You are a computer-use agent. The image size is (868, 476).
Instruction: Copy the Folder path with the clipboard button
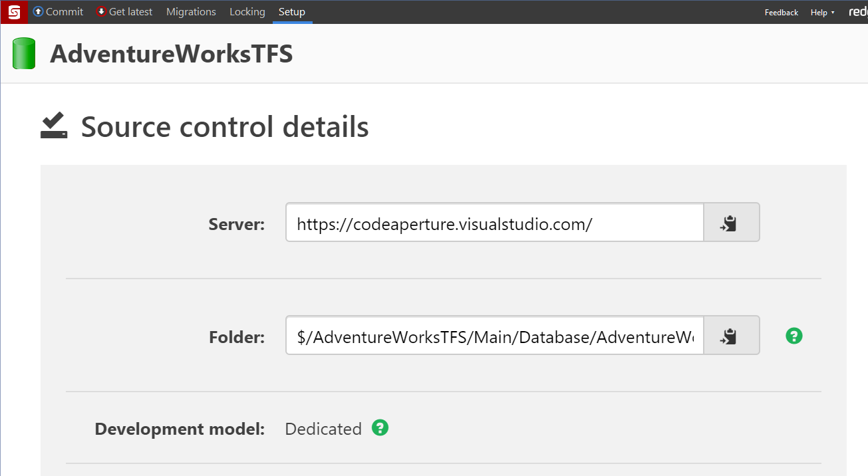coord(731,336)
